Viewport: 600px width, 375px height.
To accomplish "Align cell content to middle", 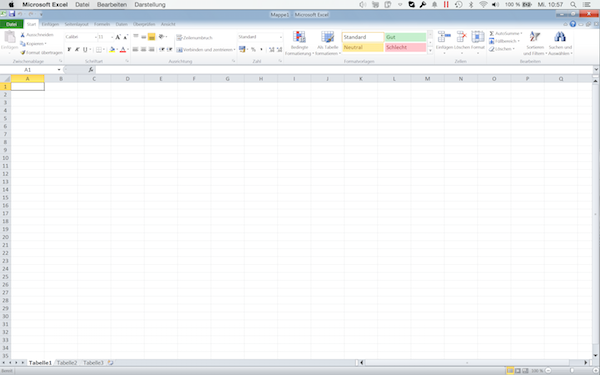I will (143, 37).
